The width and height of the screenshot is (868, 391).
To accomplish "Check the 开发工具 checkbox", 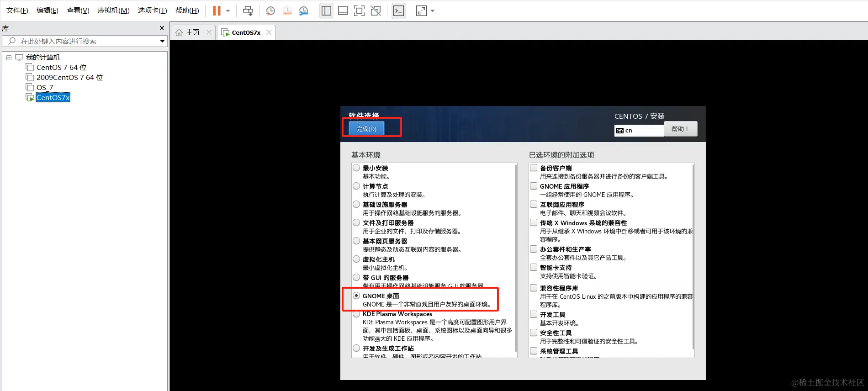I will (x=534, y=314).
